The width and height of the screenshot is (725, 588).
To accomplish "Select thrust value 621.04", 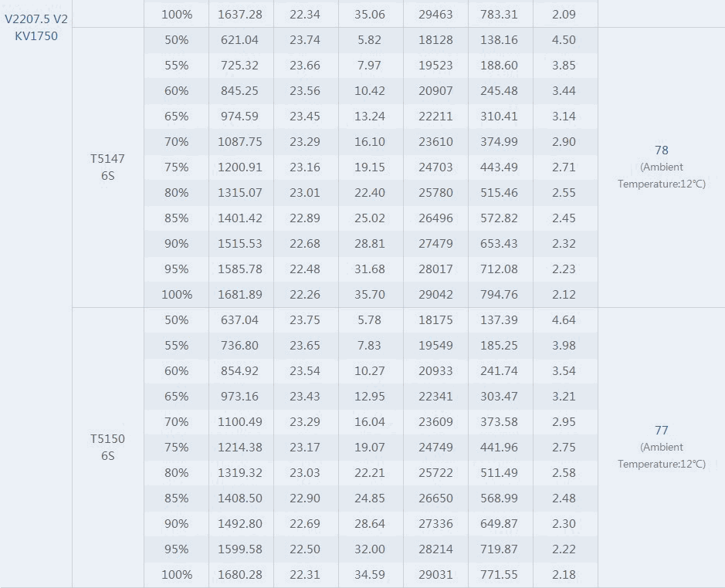I will (x=239, y=40).
